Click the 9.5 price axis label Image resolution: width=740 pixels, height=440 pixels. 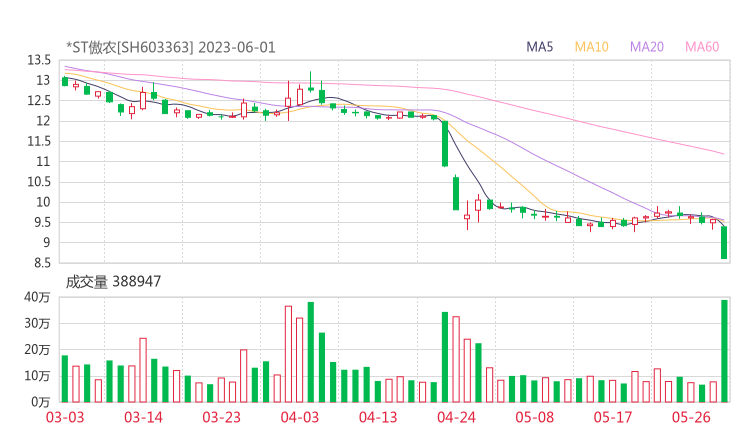[42, 222]
